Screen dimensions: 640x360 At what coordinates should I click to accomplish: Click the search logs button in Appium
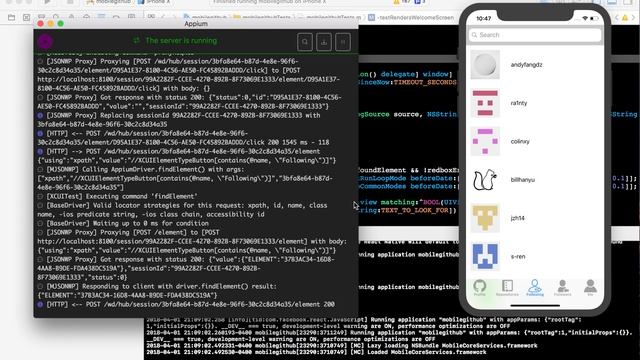click(x=305, y=42)
